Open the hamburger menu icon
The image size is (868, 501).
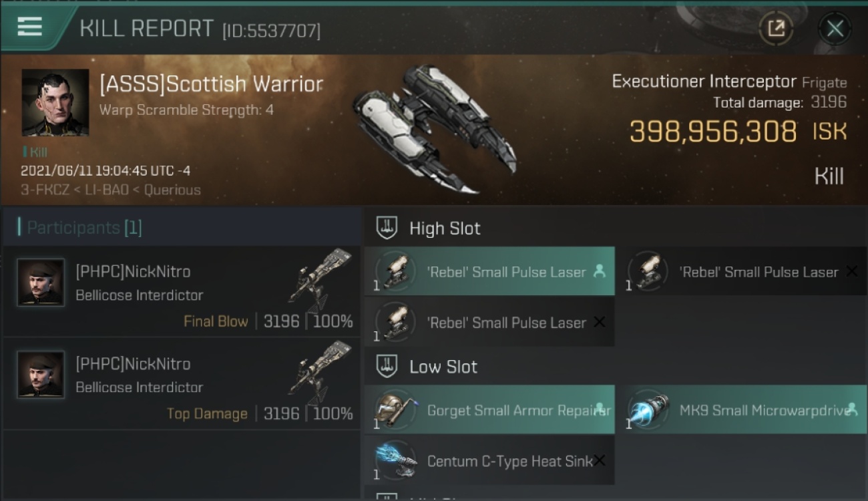[x=29, y=27]
